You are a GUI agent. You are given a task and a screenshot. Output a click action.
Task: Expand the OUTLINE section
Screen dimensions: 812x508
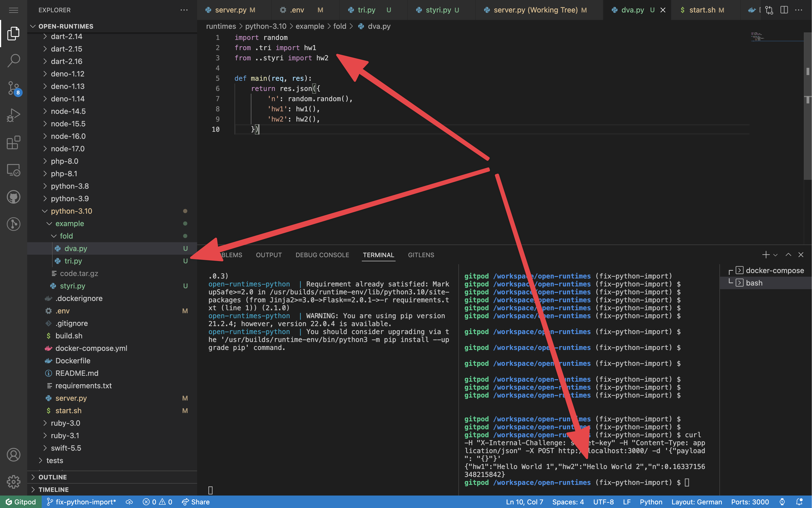pos(53,477)
